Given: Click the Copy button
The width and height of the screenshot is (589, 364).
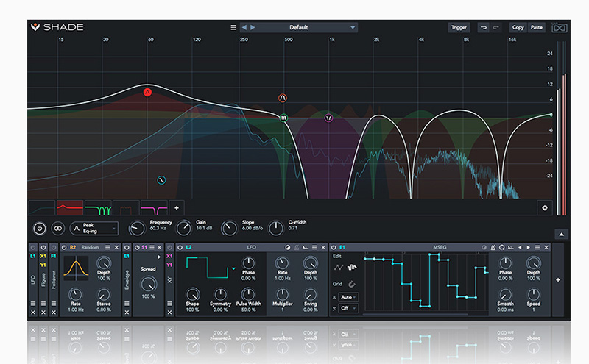Looking at the screenshot, I should (x=518, y=27).
